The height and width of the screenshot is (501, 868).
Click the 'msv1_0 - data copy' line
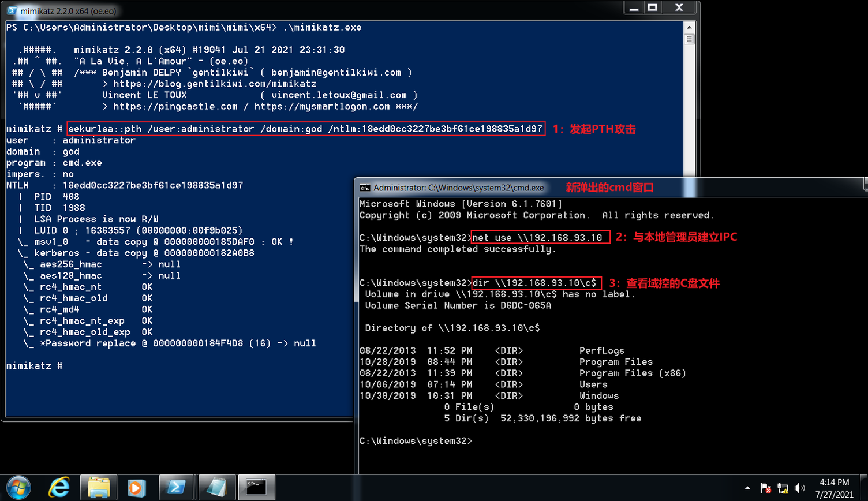[156, 242]
